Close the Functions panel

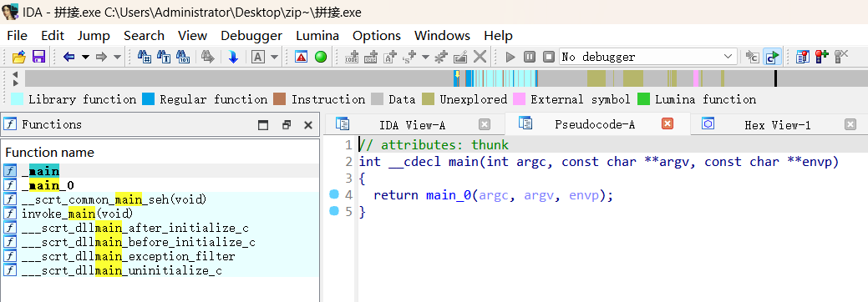click(308, 125)
